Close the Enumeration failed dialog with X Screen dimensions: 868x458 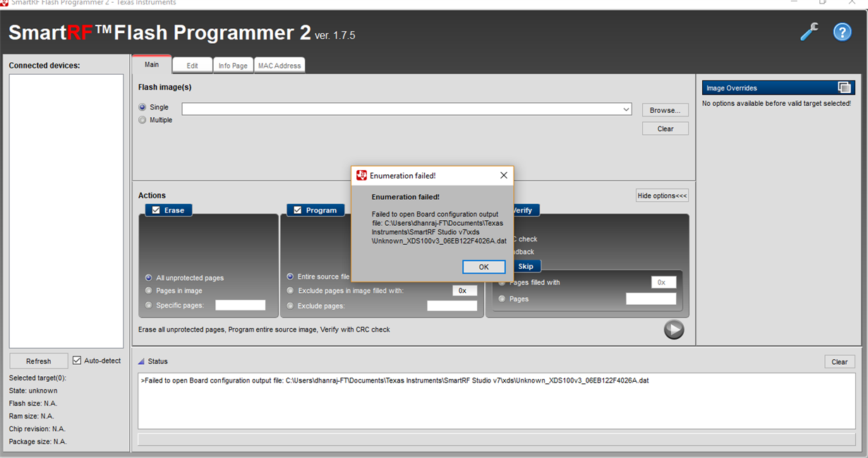pos(504,175)
